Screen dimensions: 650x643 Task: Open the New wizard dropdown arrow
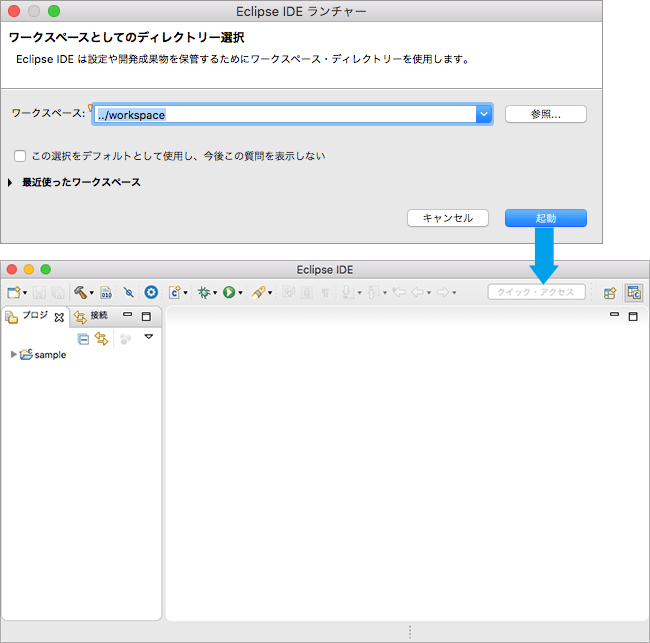[25, 293]
